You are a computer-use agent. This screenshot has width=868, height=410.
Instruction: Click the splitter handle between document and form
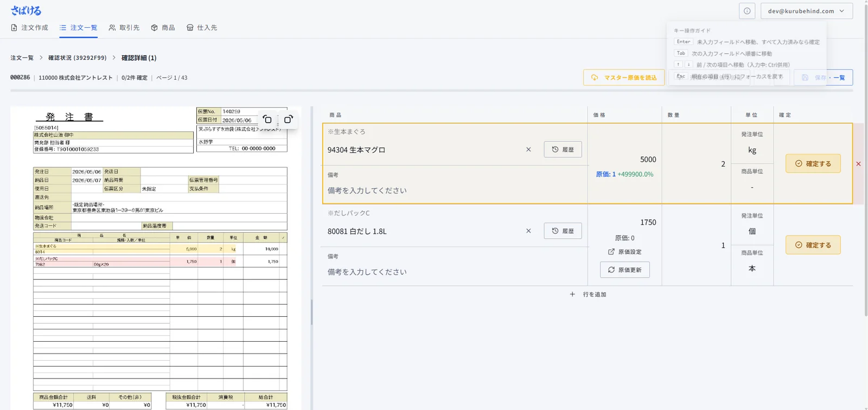[311, 312]
